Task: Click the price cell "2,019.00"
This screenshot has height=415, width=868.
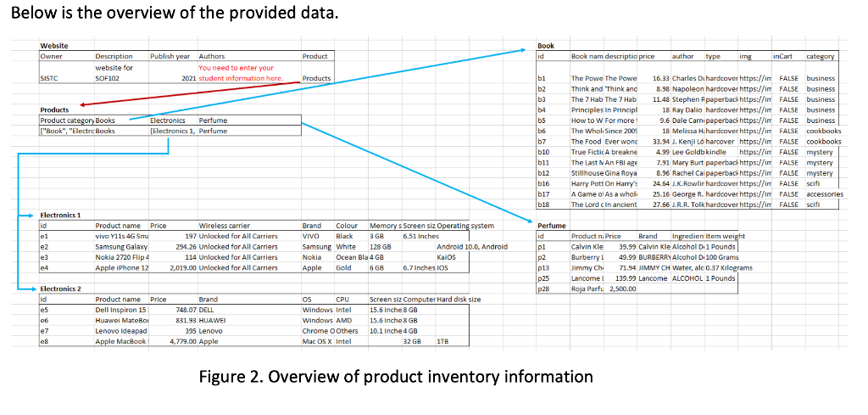Action: pos(183,267)
